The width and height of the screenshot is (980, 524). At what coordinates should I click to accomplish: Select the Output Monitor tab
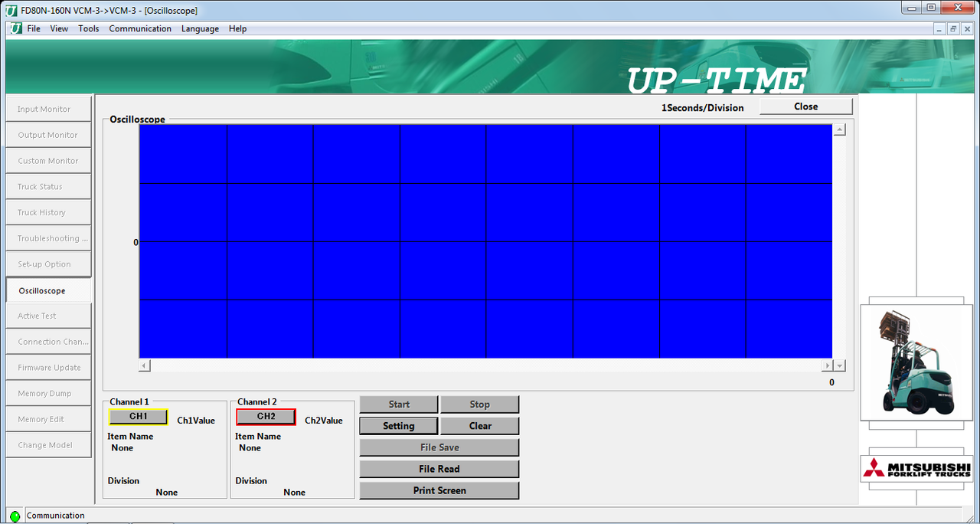pyautogui.click(x=48, y=135)
